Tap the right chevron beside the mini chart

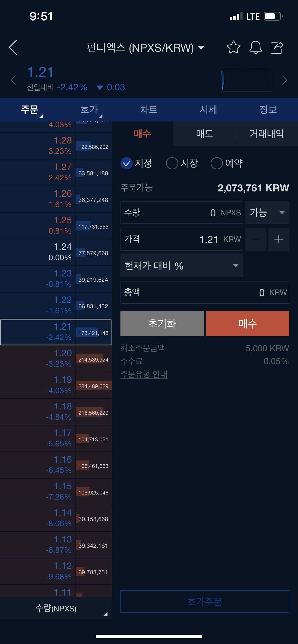point(285,80)
